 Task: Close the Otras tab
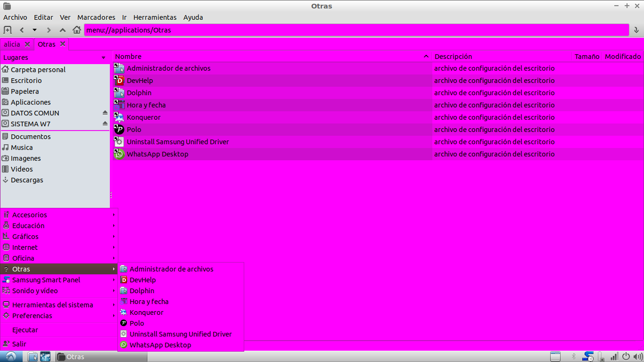62,44
